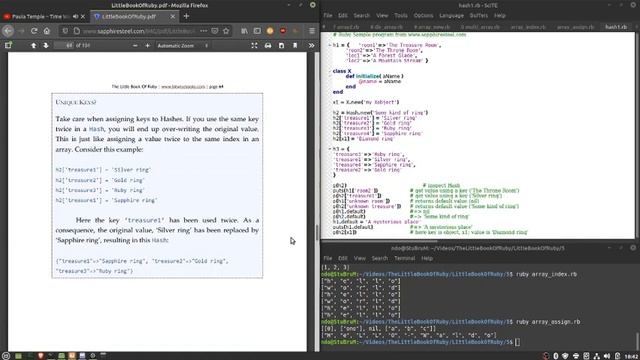Open SciTE Search menu

point(362,16)
